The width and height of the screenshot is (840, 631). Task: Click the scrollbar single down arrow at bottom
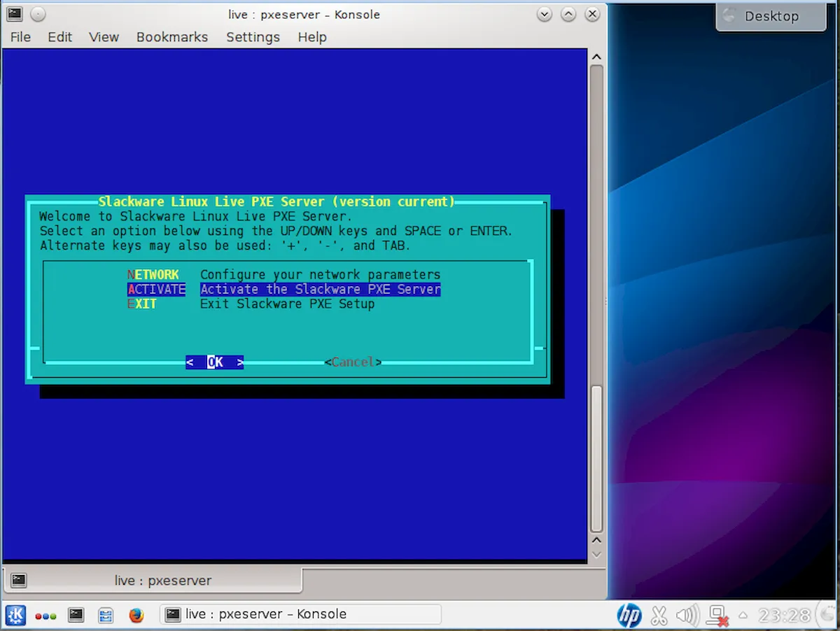pyautogui.click(x=596, y=554)
